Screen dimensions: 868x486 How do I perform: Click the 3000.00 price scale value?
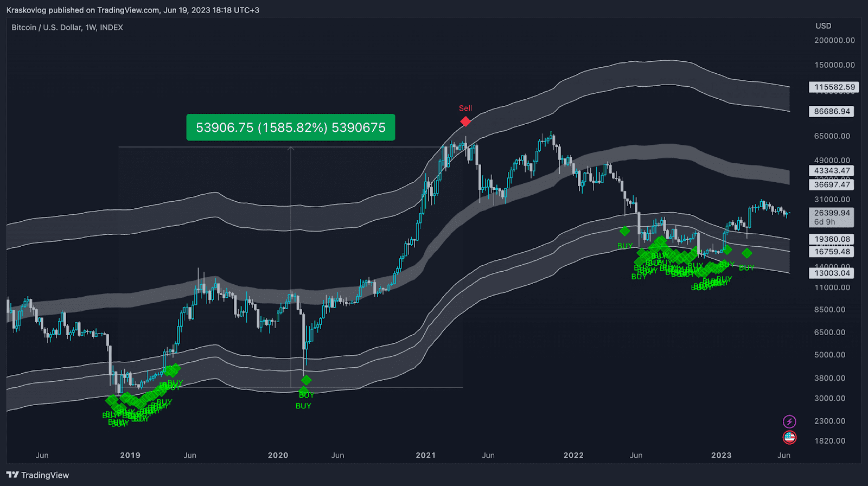[830, 398]
